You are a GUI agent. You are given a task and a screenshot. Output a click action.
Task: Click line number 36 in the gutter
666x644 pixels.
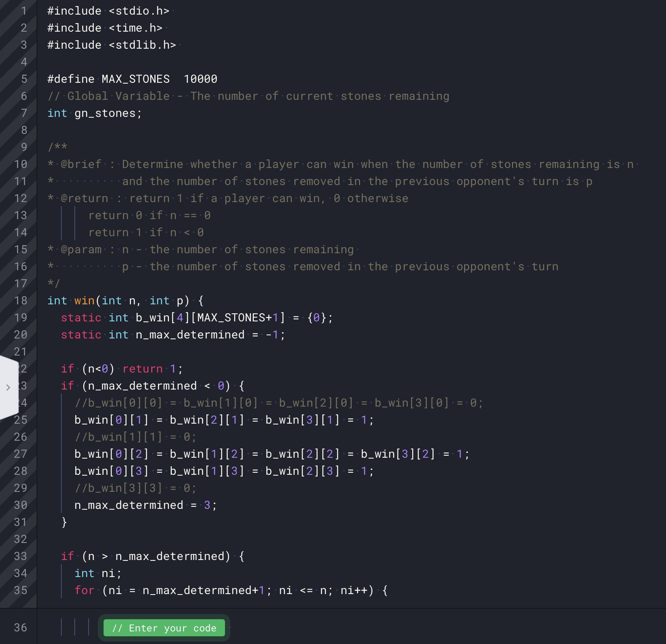click(x=19, y=627)
